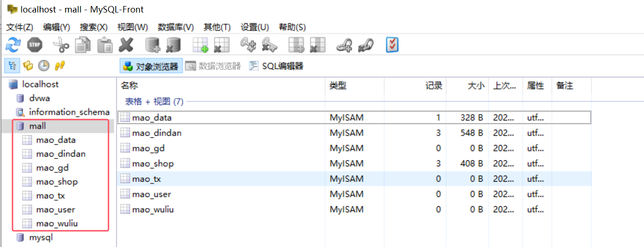Open the 搜索(X) menu
The height and width of the screenshot is (247, 644).
pyautogui.click(x=94, y=27)
